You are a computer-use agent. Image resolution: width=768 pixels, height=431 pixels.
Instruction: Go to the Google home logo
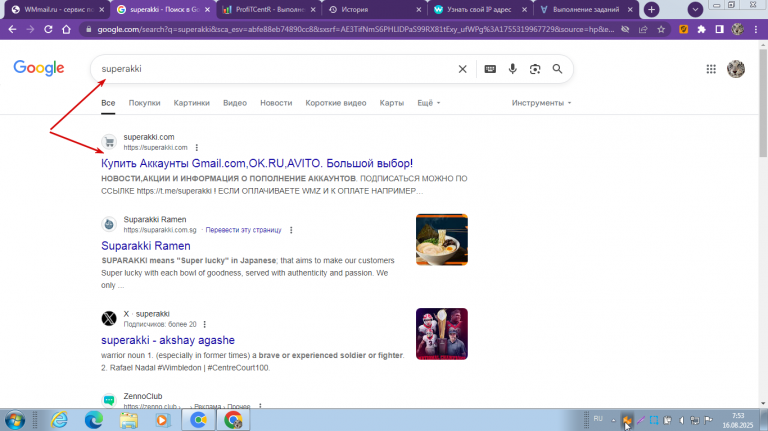coord(39,68)
